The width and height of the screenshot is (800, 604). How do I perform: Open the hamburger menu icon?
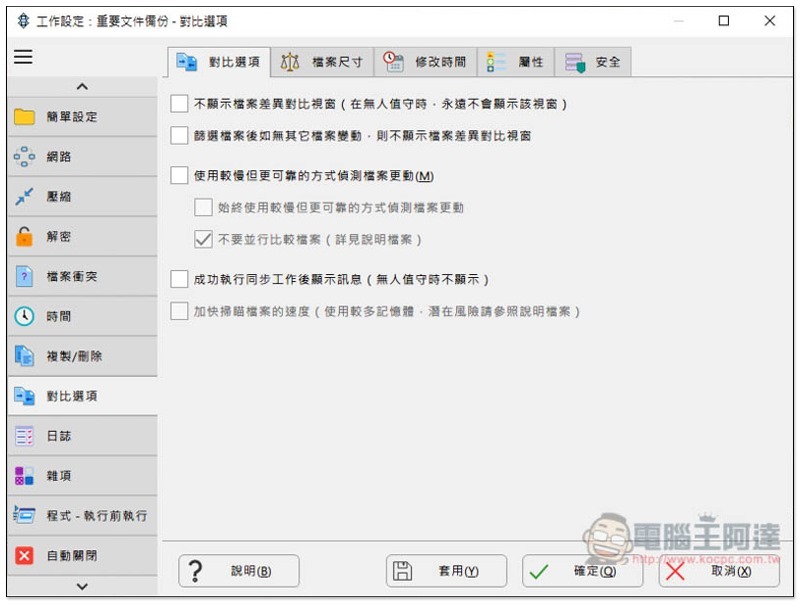23,57
